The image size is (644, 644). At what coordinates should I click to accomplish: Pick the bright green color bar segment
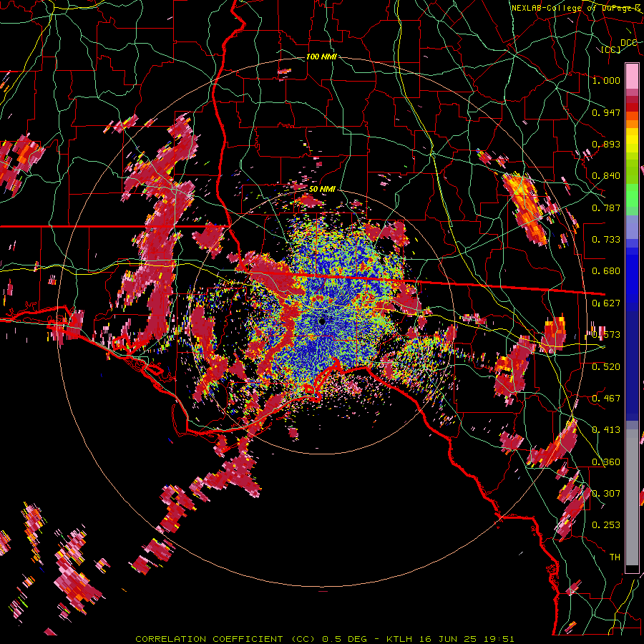tap(632, 196)
